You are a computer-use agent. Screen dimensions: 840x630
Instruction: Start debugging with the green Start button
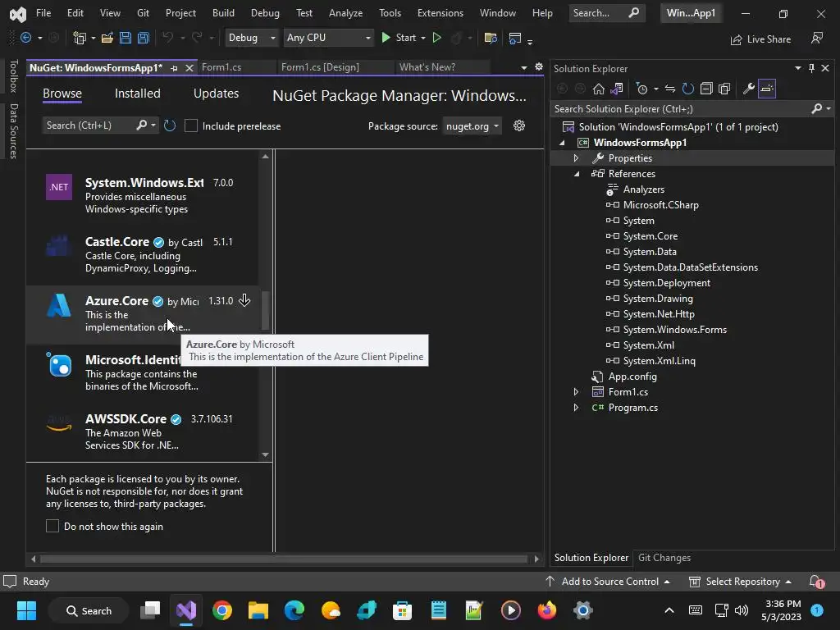click(x=398, y=38)
